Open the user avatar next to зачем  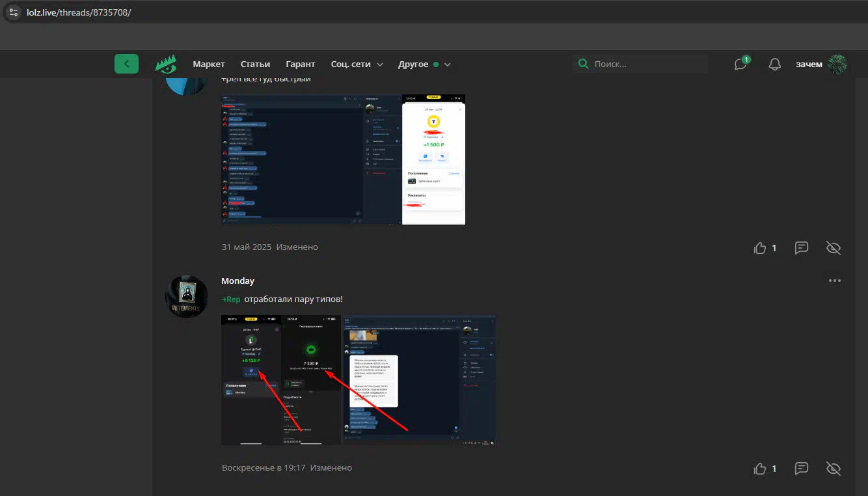(837, 64)
